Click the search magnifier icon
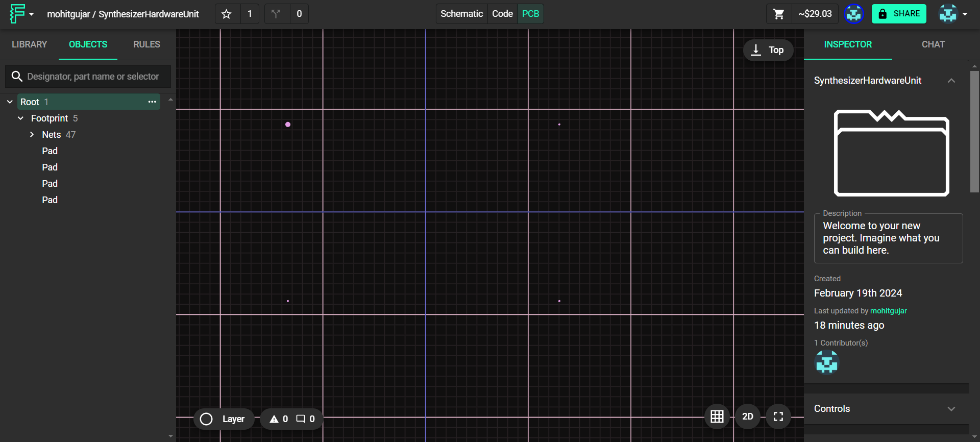 [x=17, y=77]
